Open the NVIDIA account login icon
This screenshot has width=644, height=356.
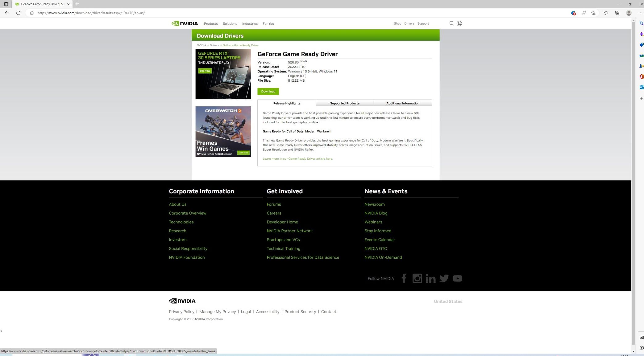[459, 23]
